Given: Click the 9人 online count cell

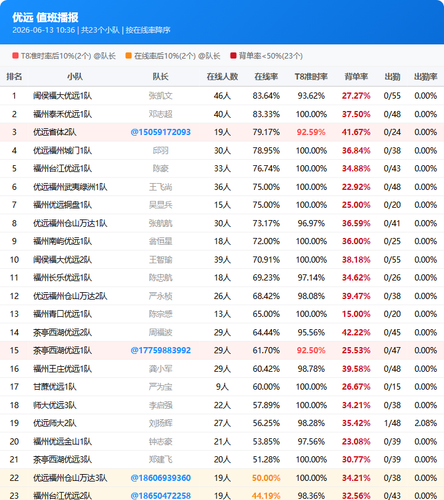Looking at the screenshot, I should click(x=222, y=387).
